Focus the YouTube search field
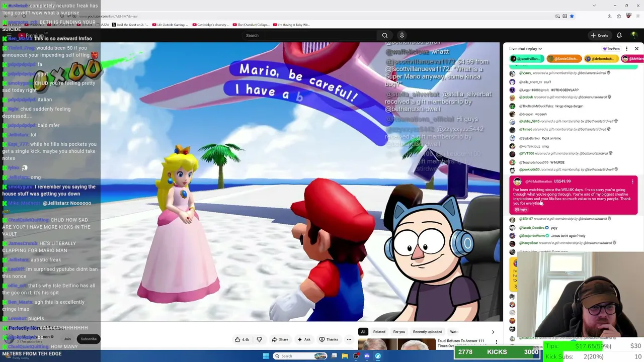This screenshot has height=362, width=644. coord(309,35)
